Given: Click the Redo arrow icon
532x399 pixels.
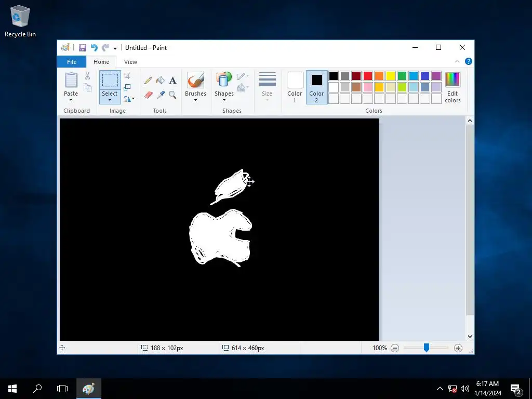Looking at the screenshot, I should [105, 48].
